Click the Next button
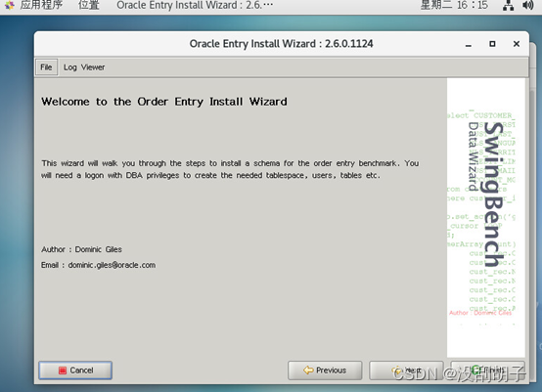 pyautogui.click(x=406, y=370)
